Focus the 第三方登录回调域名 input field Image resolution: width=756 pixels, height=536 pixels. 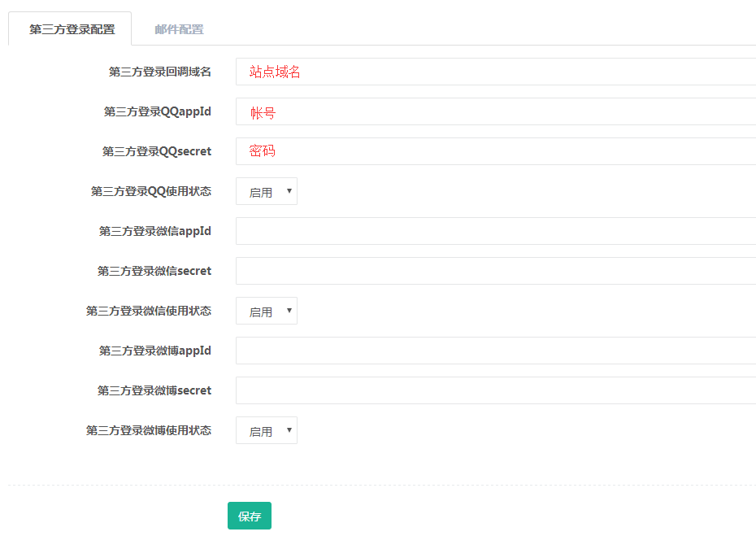[x=496, y=72]
